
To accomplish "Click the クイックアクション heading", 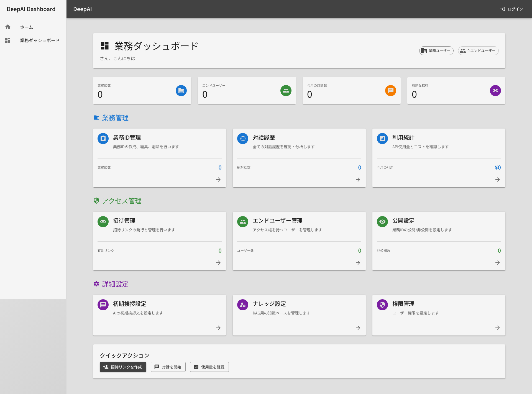I will (125, 355).
